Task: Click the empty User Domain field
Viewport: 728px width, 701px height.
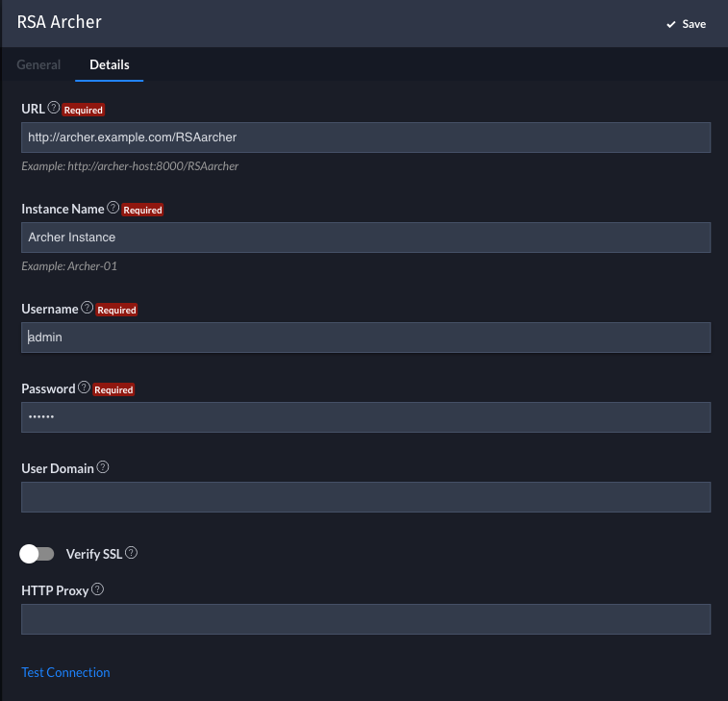Action: click(x=365, y=497)
